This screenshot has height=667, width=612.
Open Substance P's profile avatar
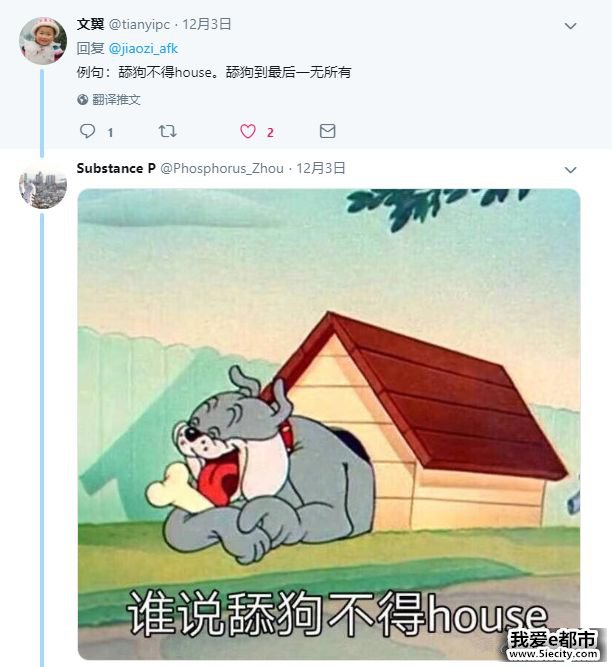click(x=43, y=185)
